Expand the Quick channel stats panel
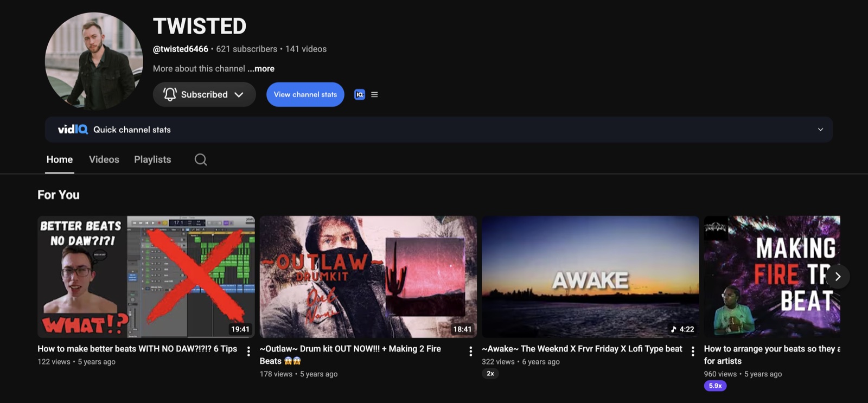 [439, 130]
